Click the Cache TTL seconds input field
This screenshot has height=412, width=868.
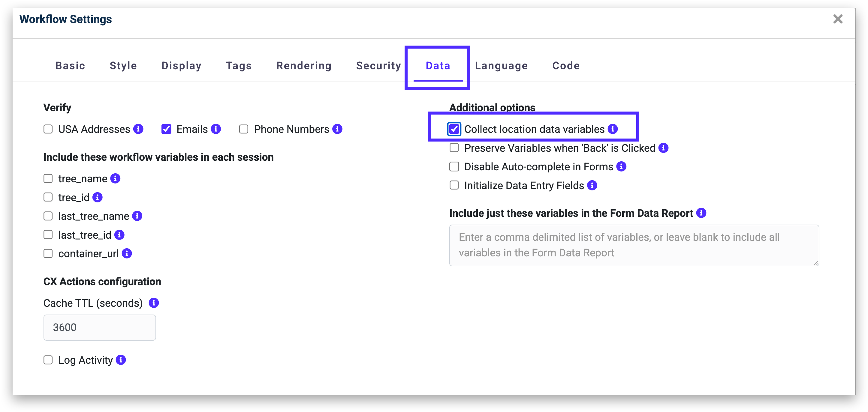click(99, 327)
